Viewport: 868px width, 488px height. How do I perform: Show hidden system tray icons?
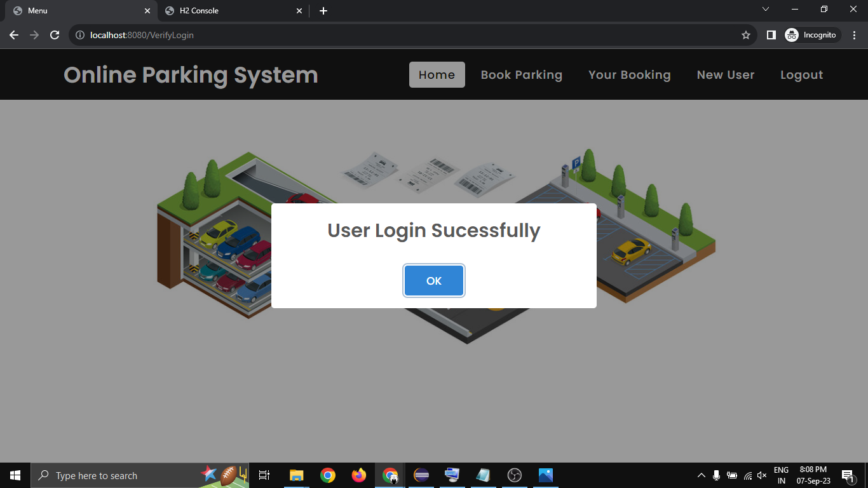pos(702,475)
